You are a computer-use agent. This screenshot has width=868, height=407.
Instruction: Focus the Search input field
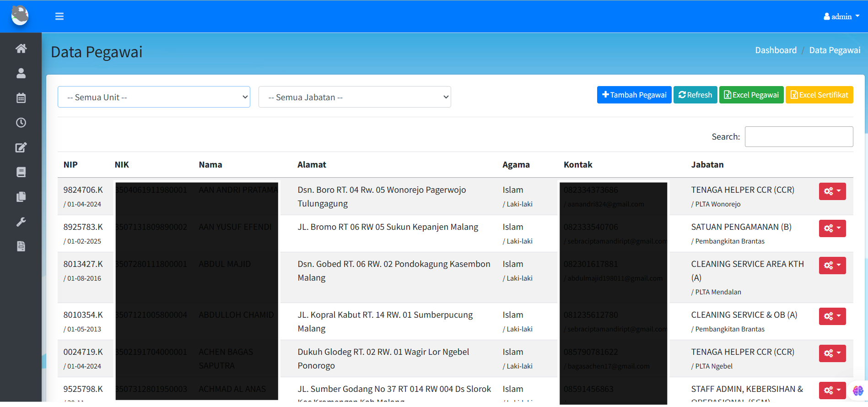[x=798, y=137]
